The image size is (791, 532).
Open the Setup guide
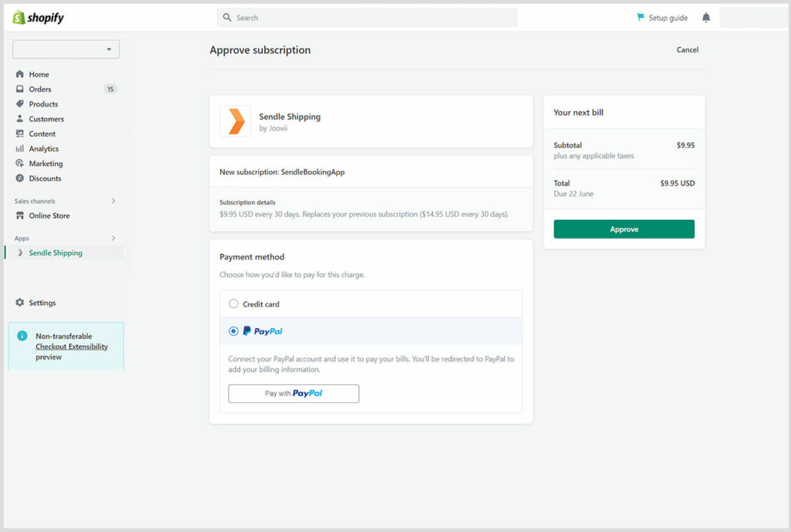coord(668,18)
